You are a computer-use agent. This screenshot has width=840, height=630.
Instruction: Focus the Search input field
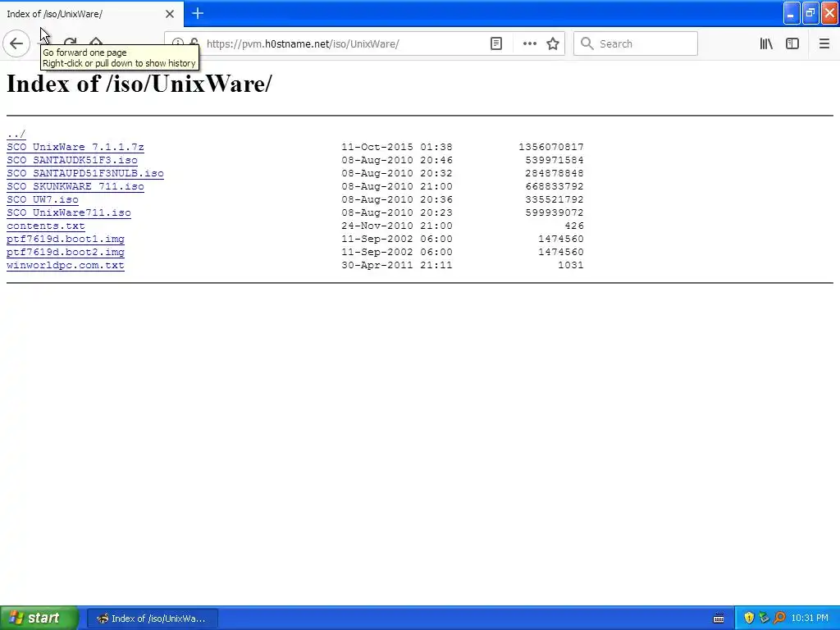pos(636,43)
